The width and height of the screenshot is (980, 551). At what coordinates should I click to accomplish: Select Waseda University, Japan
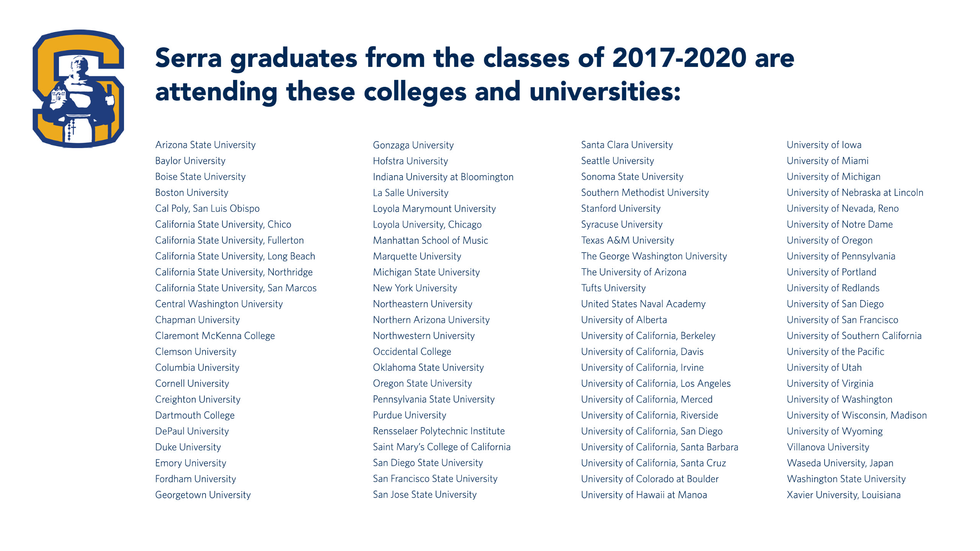(x=840, y=463)
